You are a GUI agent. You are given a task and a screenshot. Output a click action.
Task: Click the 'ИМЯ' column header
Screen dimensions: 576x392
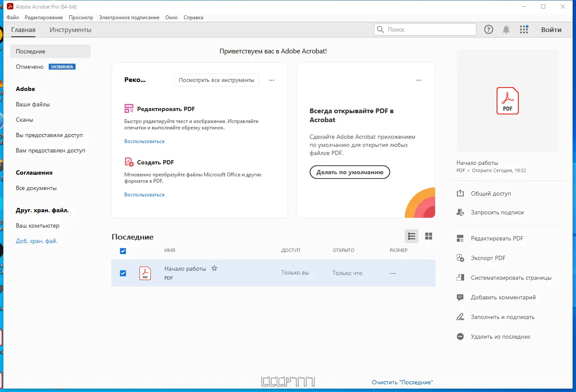[170, 250]
